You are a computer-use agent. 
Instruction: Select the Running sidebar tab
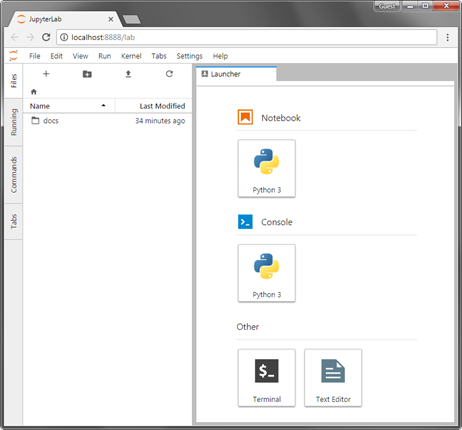14,122
